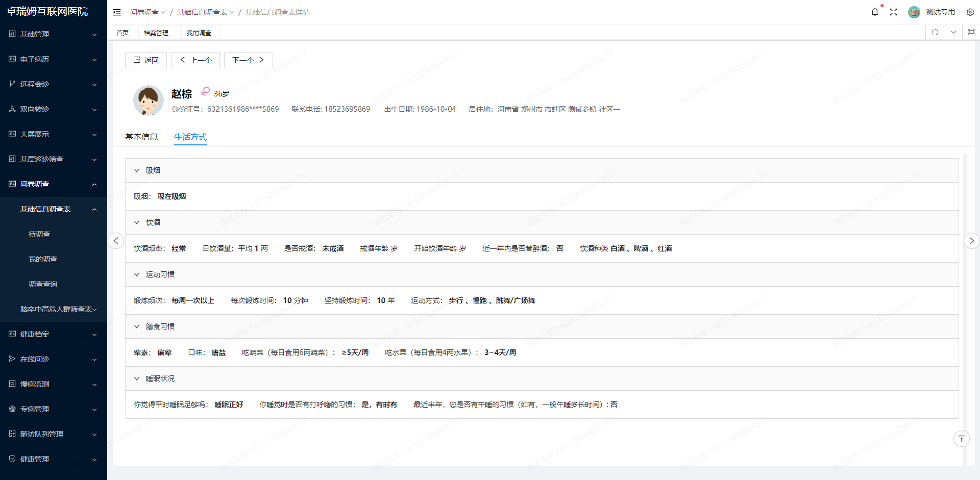The height and width of the screenshot is (480, 980).
Task: Refresh the current tab with the reload icon
Action: [x=935, y=32]
